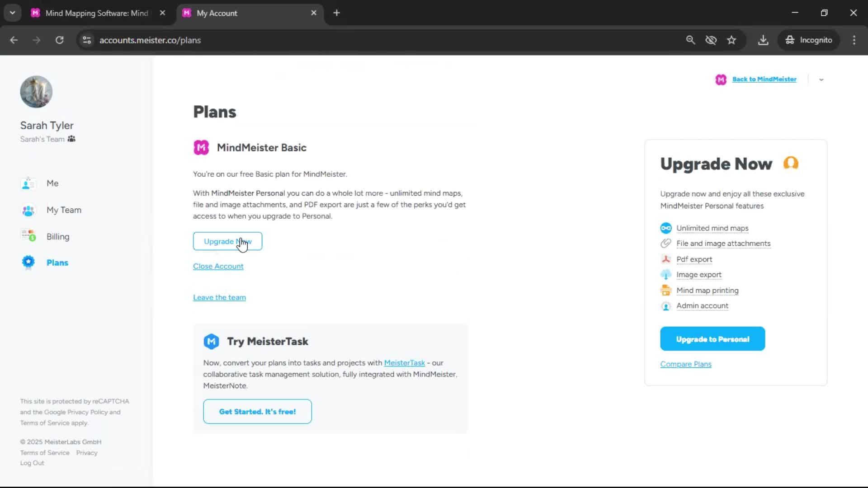Click the Pdf export icon

click(666, 259)
